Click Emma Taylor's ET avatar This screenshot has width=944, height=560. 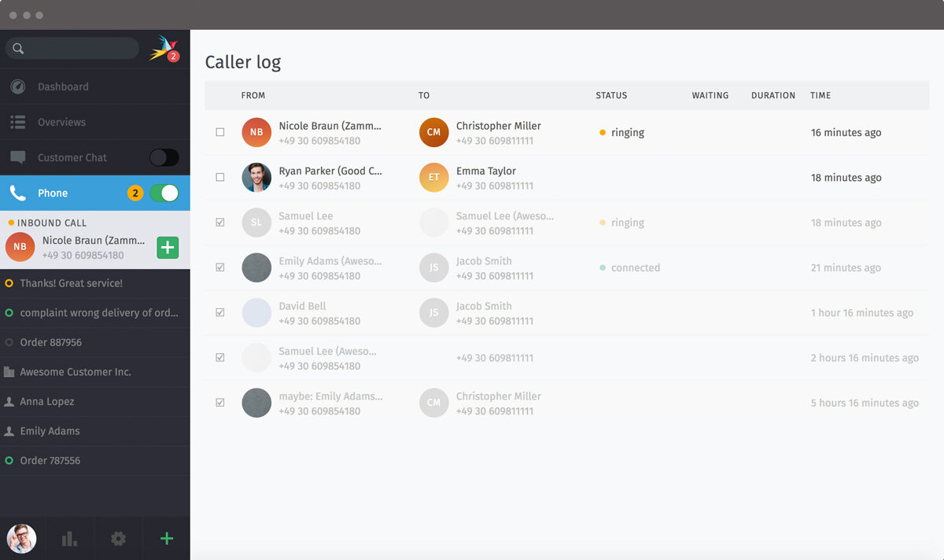433,178
